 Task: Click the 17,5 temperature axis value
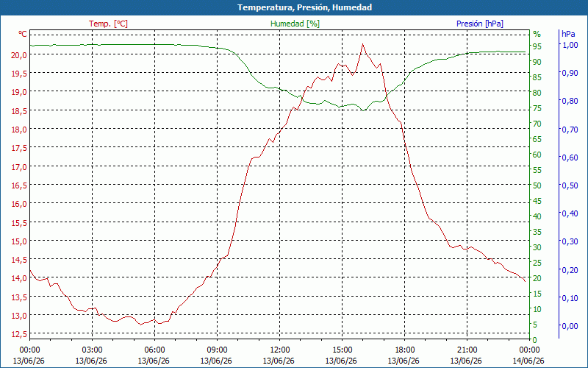coord(20,148)
